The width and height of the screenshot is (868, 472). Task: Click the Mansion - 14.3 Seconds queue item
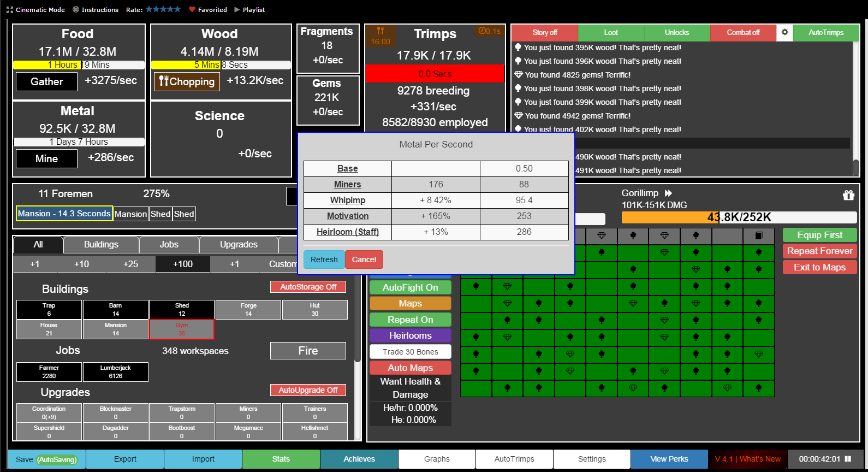click(64, 214)
